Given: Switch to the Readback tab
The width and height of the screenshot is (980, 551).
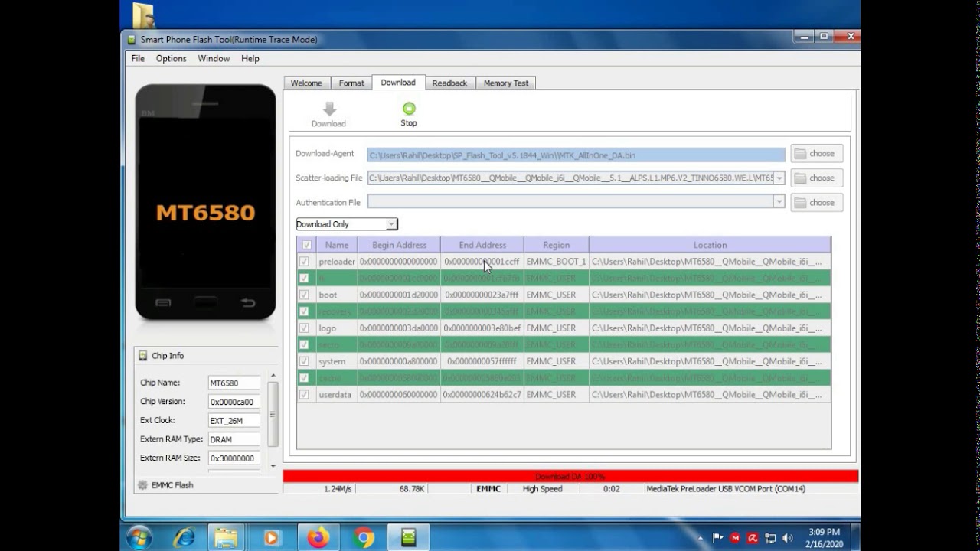Looking at the screenshot, I should pos(449,83).
